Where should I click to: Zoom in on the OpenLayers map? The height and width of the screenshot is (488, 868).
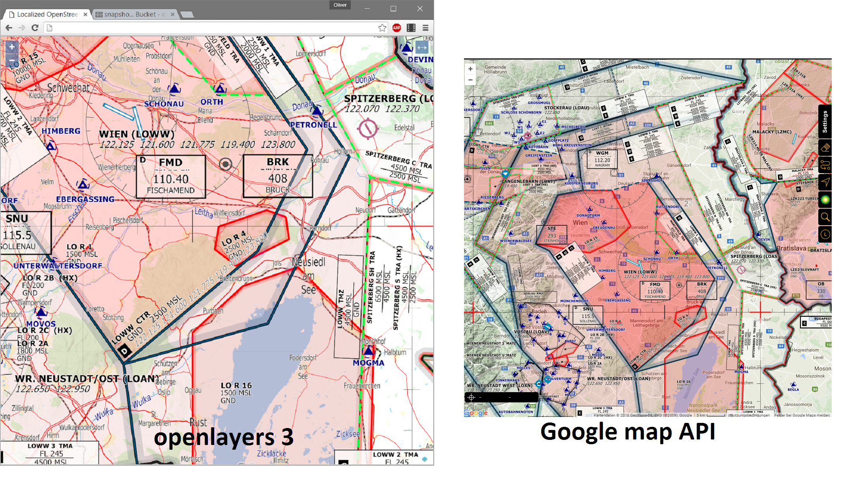(x=12, y=47)
